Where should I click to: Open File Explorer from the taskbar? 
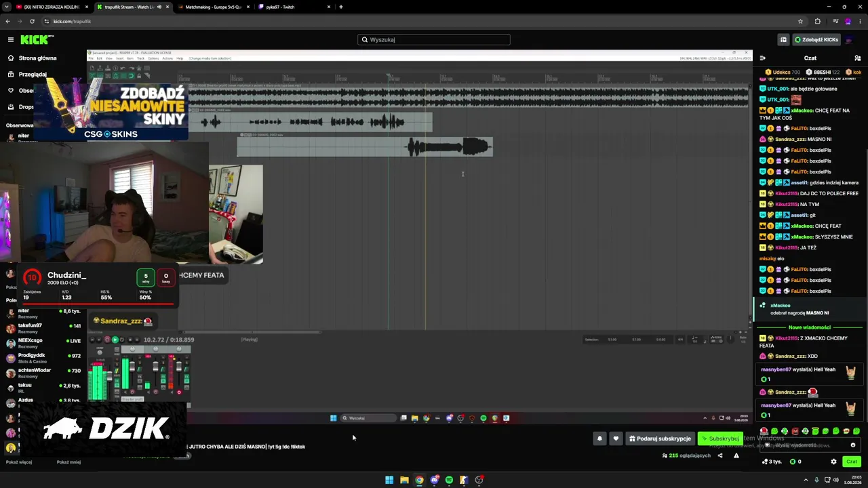click(404, 480)
